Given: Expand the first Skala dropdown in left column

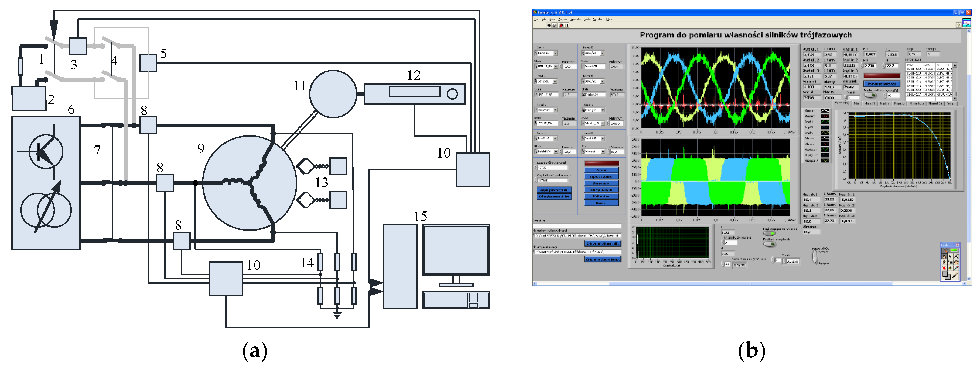Looking at the screenshot, I should [x=556, y=67].
